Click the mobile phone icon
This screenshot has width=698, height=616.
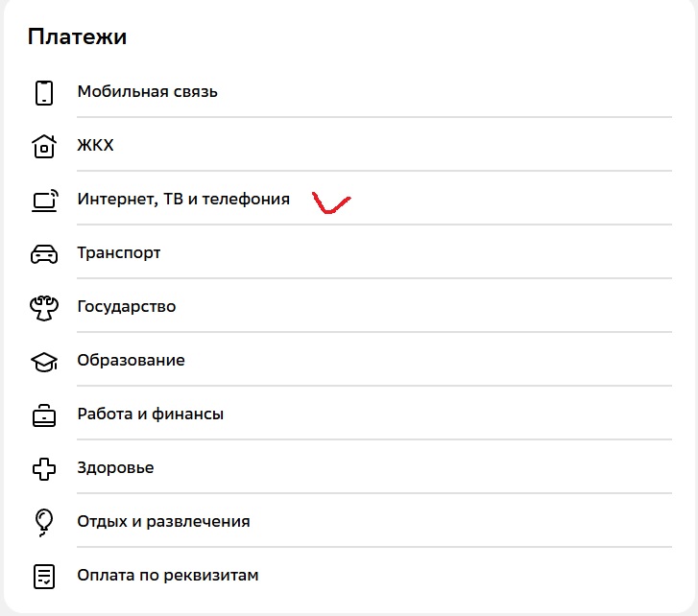point(44,92)
